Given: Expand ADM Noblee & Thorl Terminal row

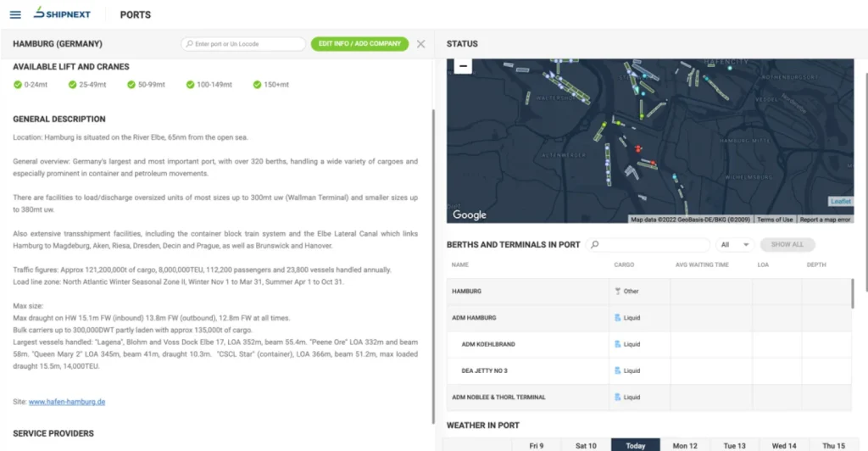Looking at the screenshot, I should (498, 397).
